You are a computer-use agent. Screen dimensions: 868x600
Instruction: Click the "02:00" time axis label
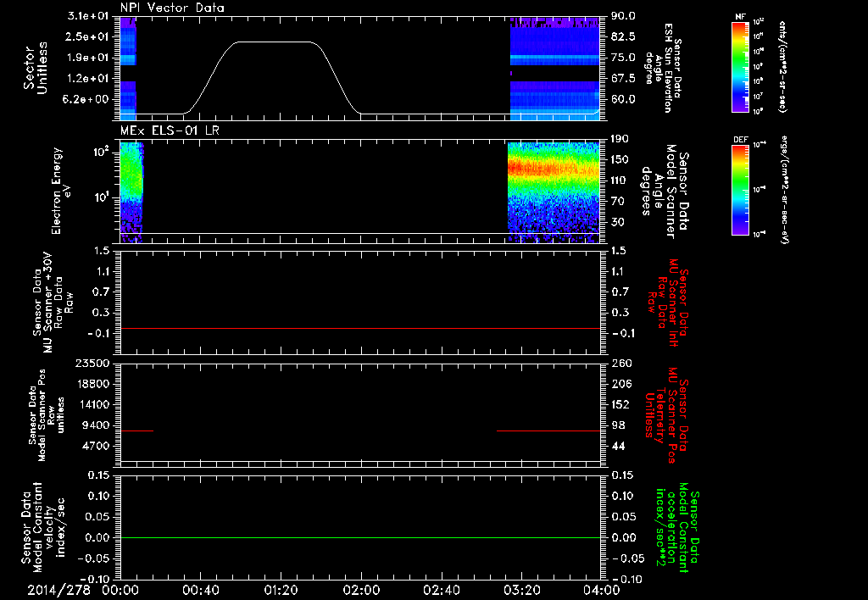tap(361, 590)
